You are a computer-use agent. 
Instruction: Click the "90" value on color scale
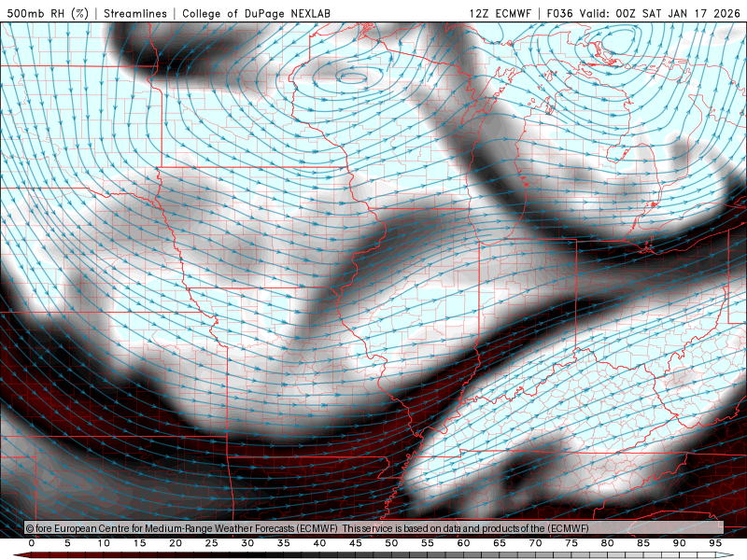(x=680, y=543)
